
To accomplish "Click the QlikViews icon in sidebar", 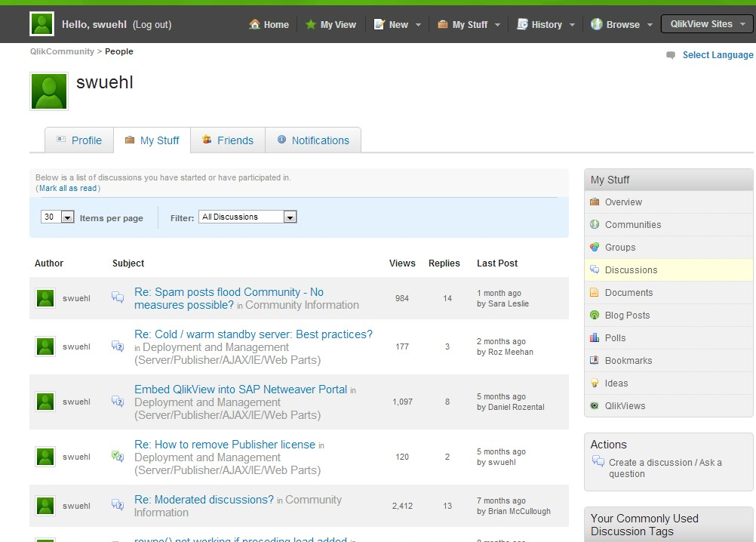I will pos(595,405).
